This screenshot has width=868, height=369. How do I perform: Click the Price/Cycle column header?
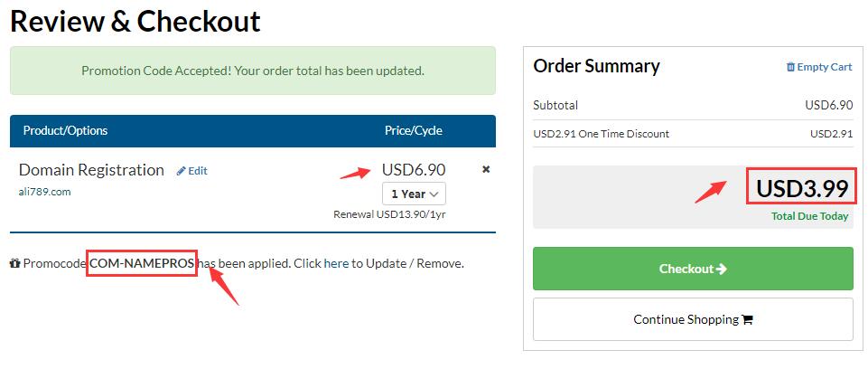point(413,130)
